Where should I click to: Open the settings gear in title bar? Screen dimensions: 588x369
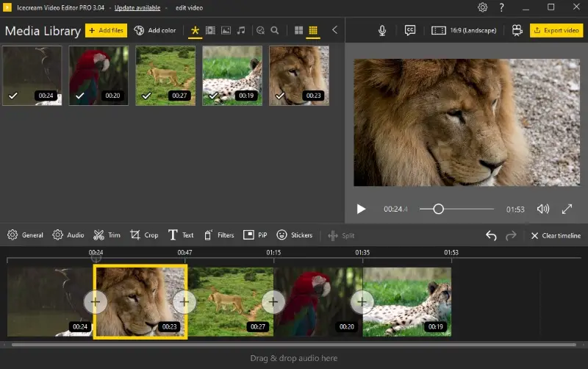[482, 7]
